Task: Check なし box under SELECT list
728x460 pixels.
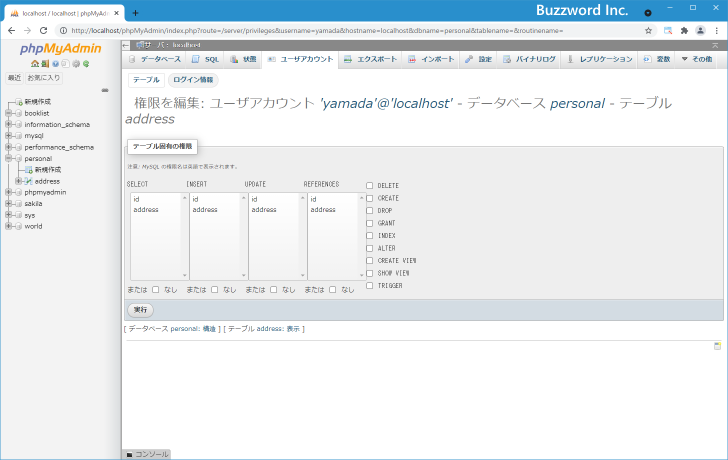Action: click(x=156, y=290)
